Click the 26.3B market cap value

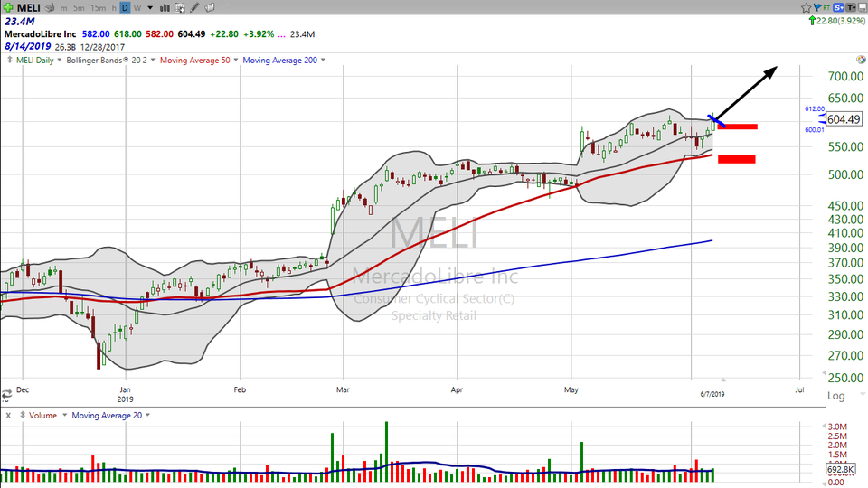(x=65, y=47)
